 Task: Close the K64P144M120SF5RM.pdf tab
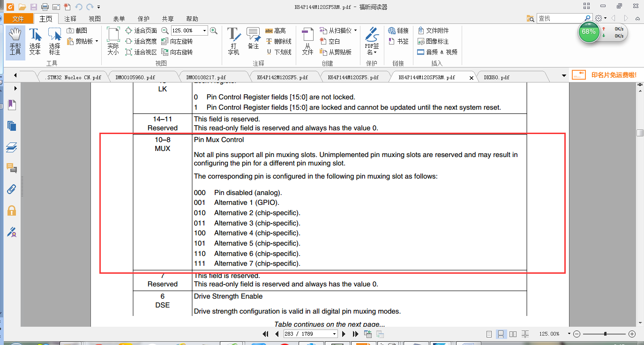coord(472,78)
